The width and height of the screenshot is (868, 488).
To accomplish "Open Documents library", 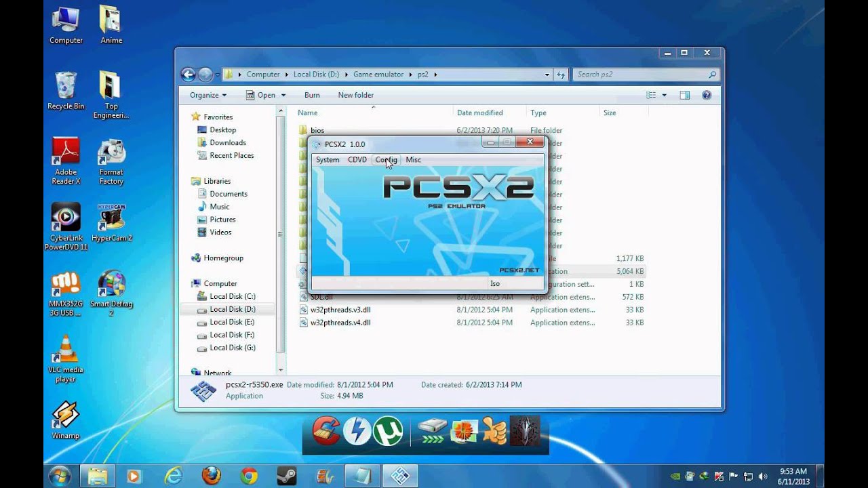I will coord(229,194).
